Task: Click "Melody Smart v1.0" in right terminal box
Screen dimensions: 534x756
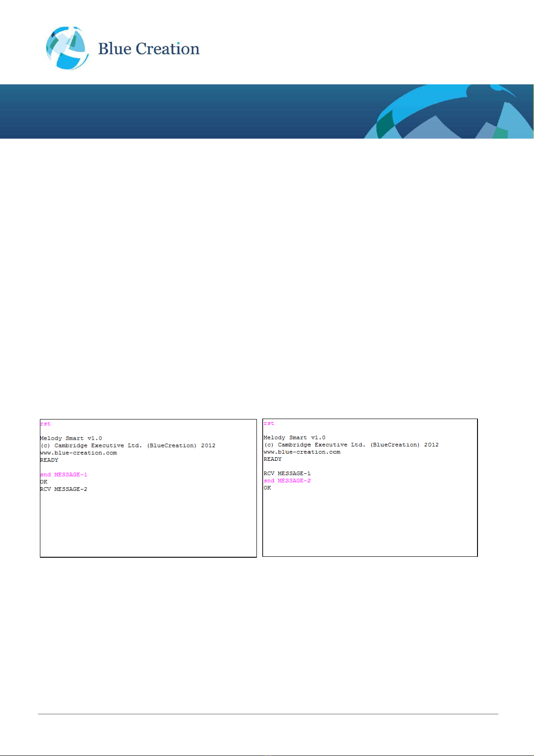Action: tap(295, 437)
